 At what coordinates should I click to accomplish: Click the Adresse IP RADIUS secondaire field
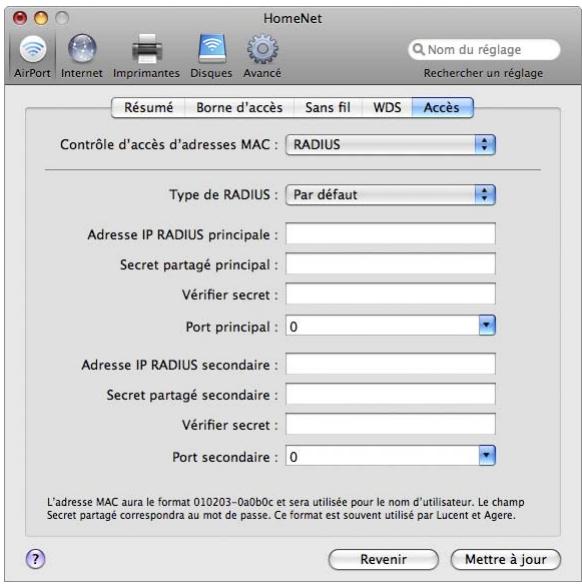(390, 364)
